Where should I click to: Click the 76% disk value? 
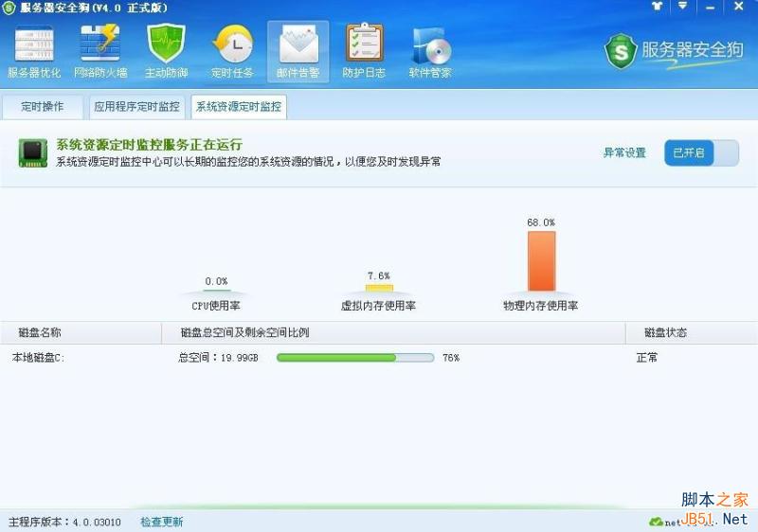(451, 358)
